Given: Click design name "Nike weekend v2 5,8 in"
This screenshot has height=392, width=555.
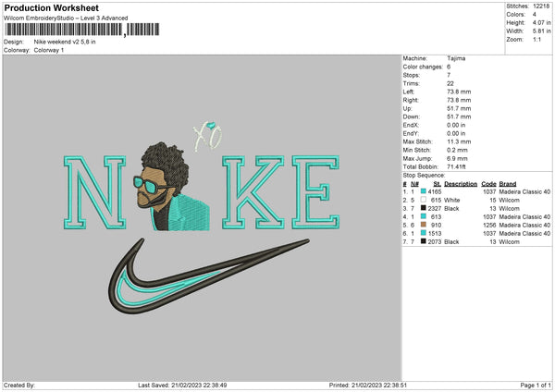Looking at the screenshot, I should (x=65, y=42).
